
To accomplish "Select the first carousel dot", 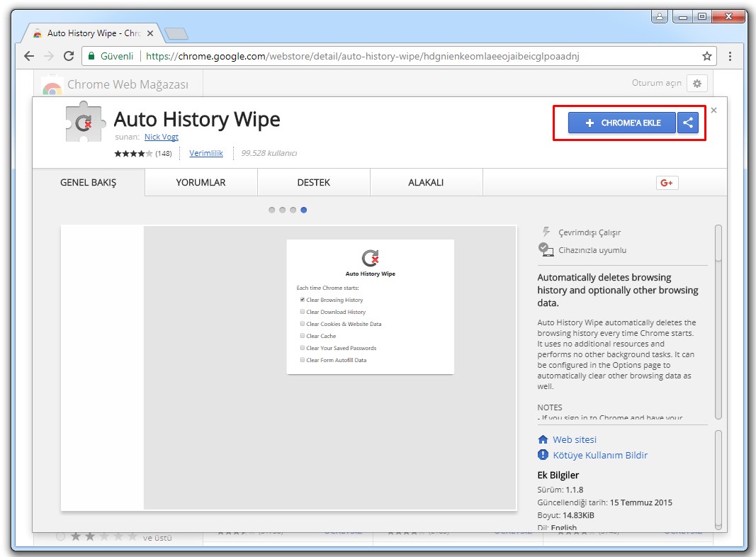I will [272, 210].
